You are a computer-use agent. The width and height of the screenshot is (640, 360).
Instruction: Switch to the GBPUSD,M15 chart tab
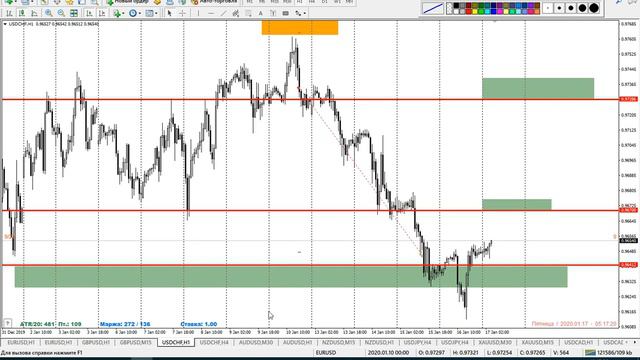[136, 342]
